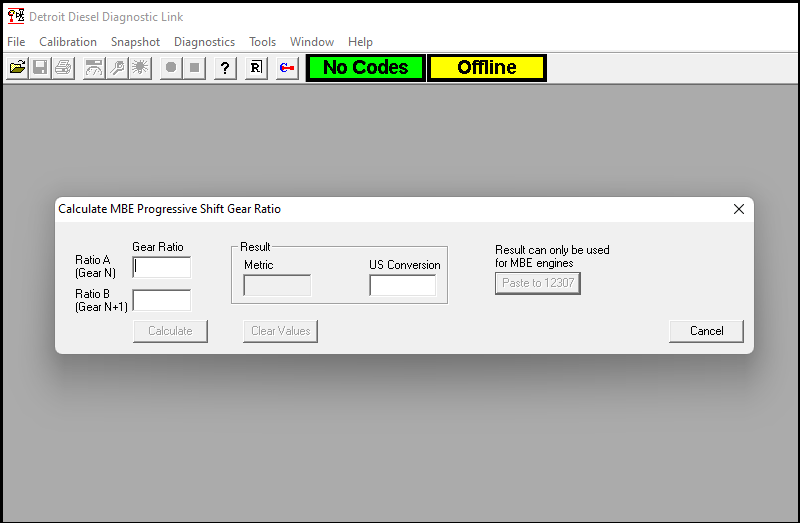Open the Calibration menu
The height and width of the screenshot is (523, 800).
[68, 42]
